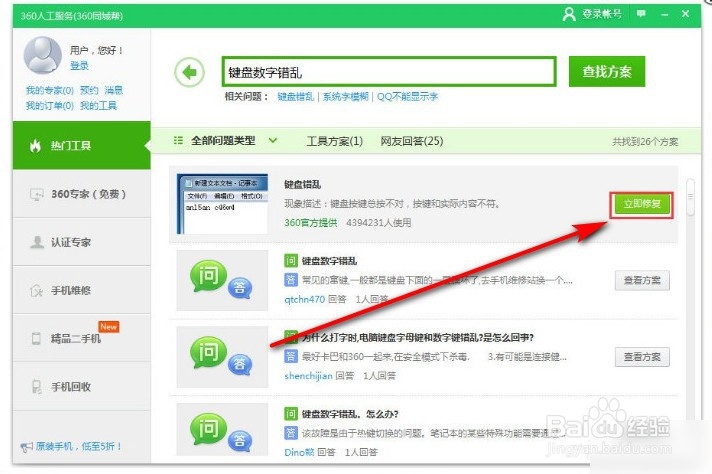The height and width of the screenshot is (474, 712).
Task: Click the phone icon beside 精品二手机
Action: pos(36,339)
